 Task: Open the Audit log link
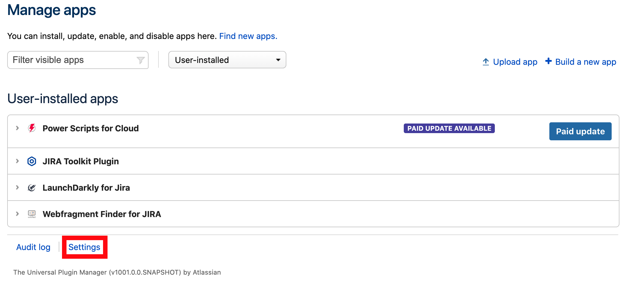(33, 247)
